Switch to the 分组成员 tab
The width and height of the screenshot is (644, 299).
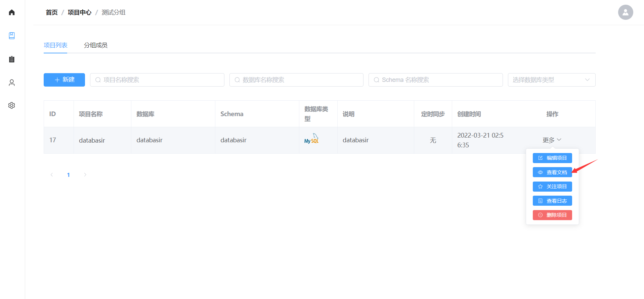95,45
